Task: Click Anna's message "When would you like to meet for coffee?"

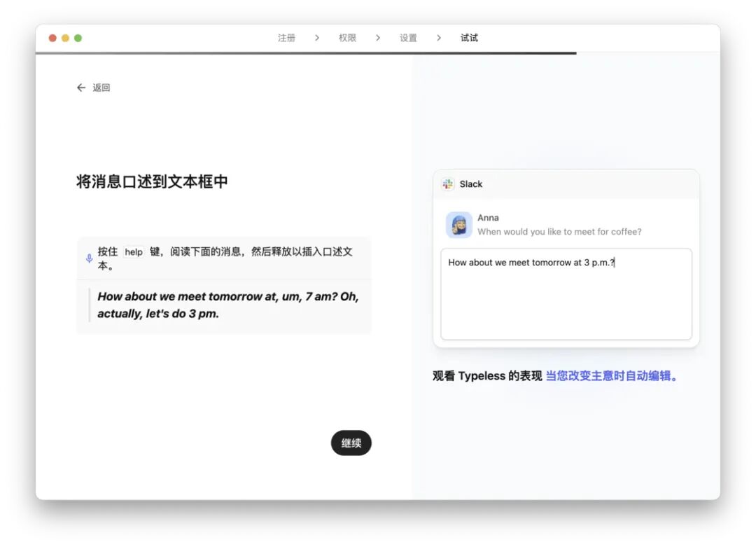Action: 559,232
